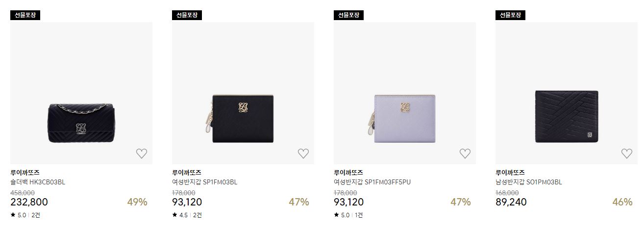Viewport: 644px width, 229px height.
Task: Click the 232,800 sale price
Action: (x=29, y=202)
